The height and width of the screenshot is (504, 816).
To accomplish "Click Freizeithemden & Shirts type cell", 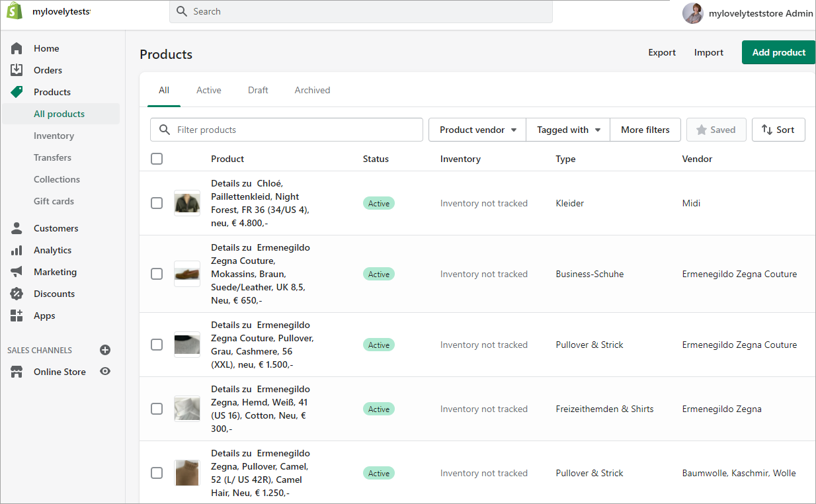I will (x=604, y=409).
